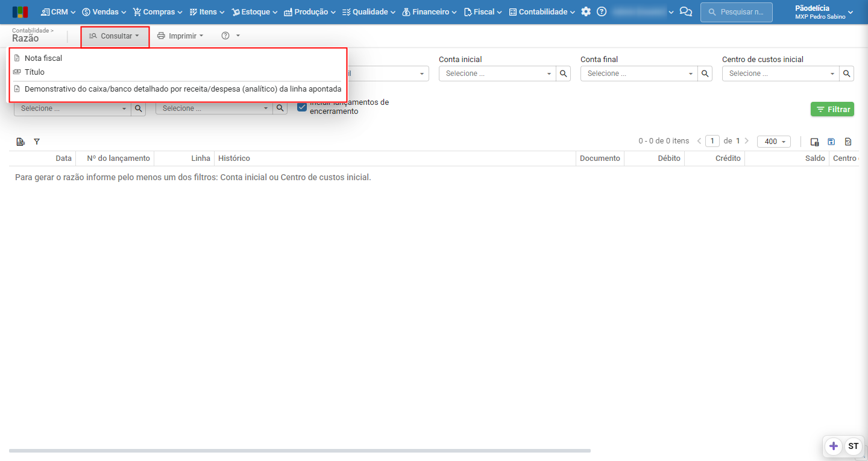The height and width of the screenshot is (461, 868).
Task: Click the purple plus icon at the bottom right
Action: click(834, 447)
